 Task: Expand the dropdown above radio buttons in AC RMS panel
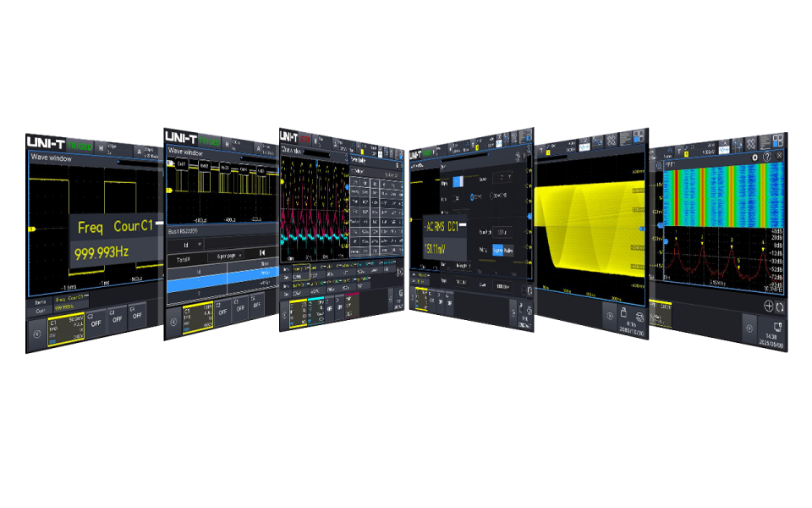(x=502, y=178)
